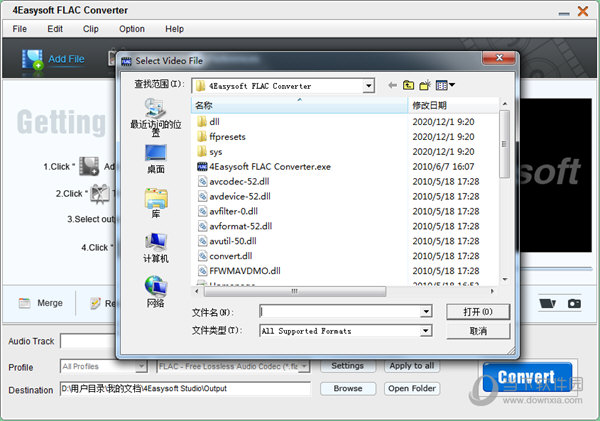This screenshot has width=600, height=421.
Task: Select avformat-52.dll file
Action: coord(235,226)
